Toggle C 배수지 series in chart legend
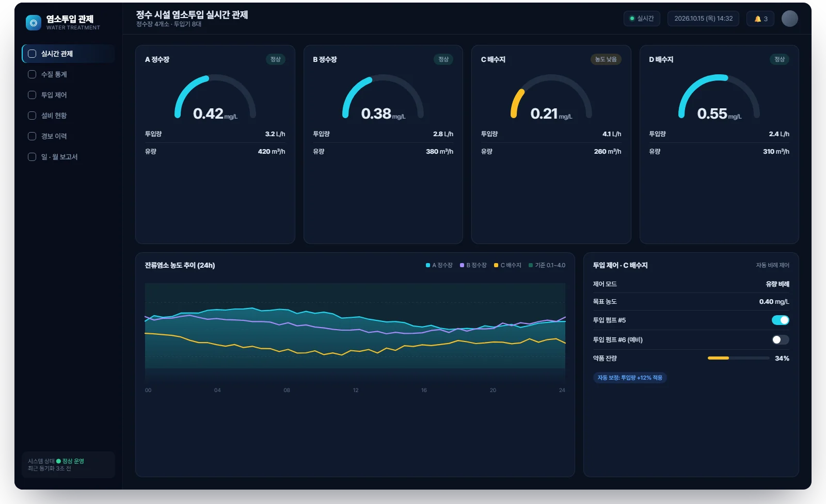Image resolution: width=826 pixels, height=504 pixels. [507, 265]
